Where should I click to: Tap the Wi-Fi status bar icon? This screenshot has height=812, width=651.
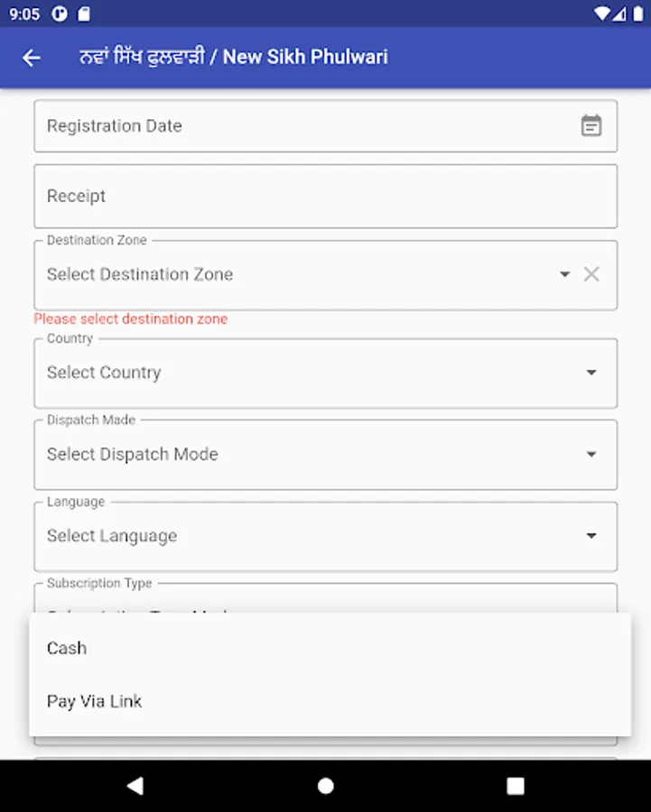coord(602,14)
